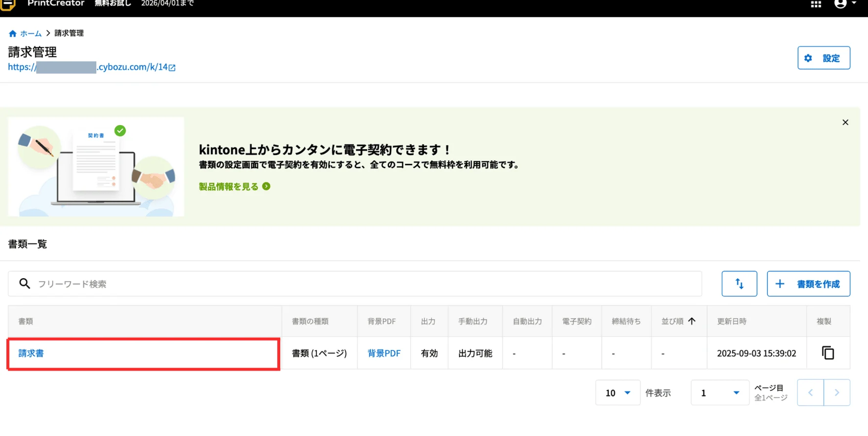
Task: Open the 背景PDF link in 請求書 row
Action: coord(384,353)
